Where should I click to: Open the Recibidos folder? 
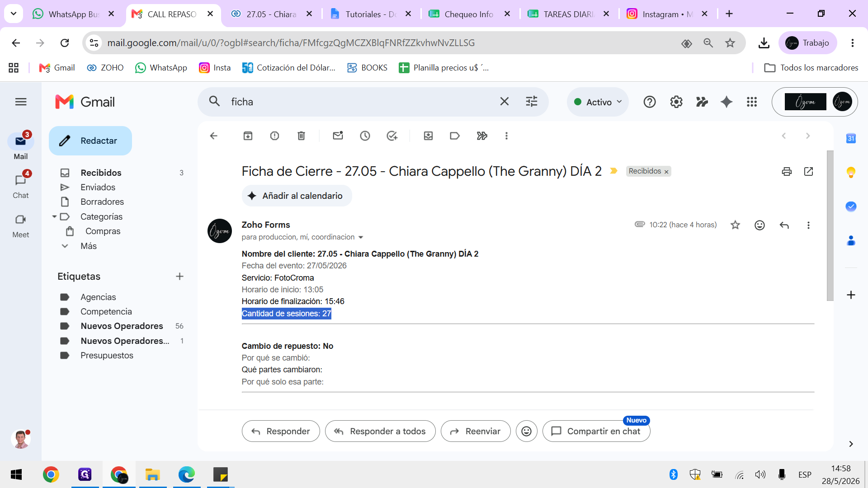pyautogui.click(x=101, y=173)
